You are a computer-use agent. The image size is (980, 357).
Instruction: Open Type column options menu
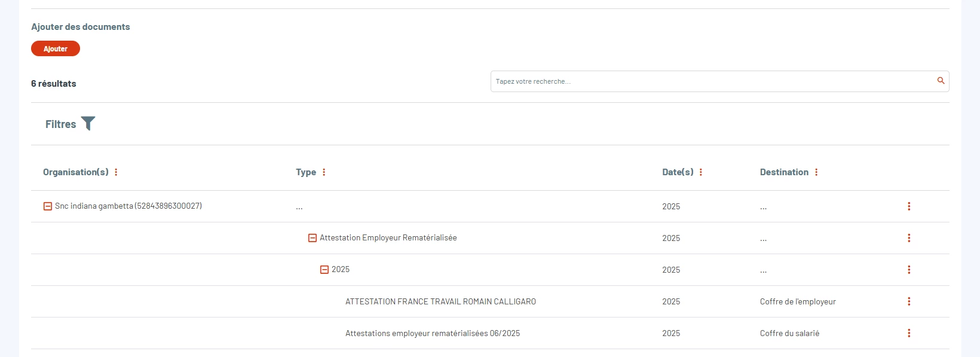click(x=324, y=172)
